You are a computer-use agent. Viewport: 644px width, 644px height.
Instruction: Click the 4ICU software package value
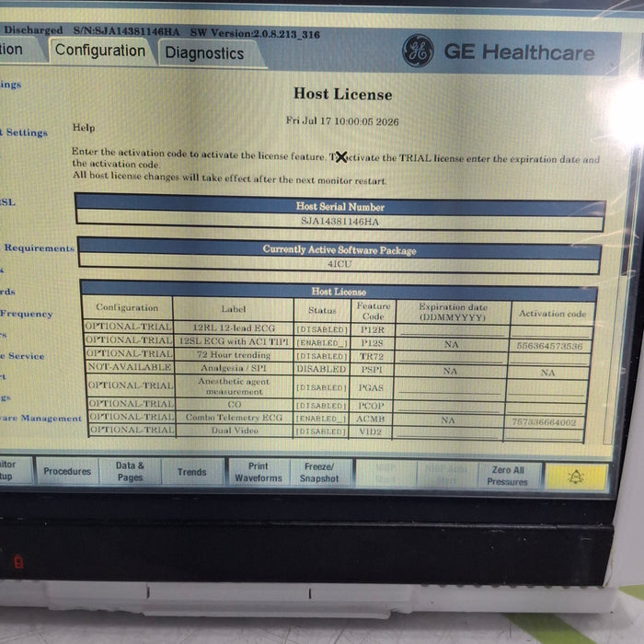click(339, 264)
